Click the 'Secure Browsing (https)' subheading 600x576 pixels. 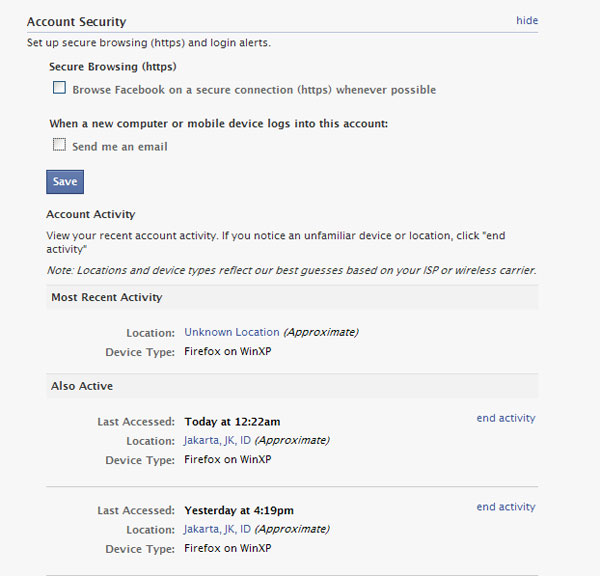112,67
